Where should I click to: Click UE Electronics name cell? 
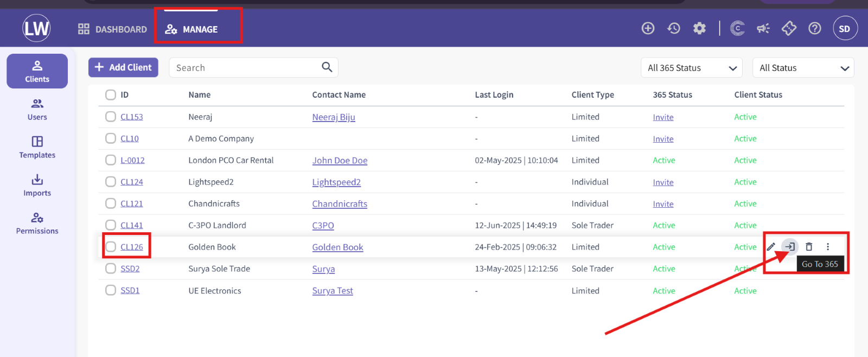click(214, 291)
